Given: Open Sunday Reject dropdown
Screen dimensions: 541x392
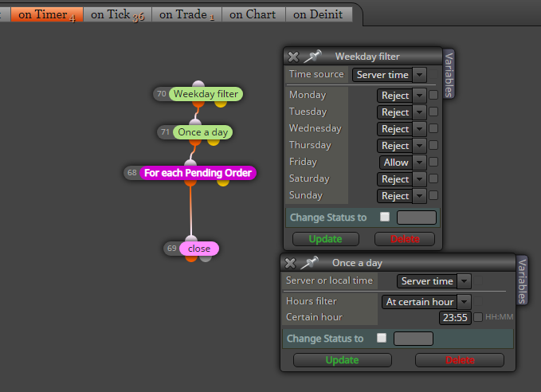Looking at the screenshot, I should pos(402,196).
